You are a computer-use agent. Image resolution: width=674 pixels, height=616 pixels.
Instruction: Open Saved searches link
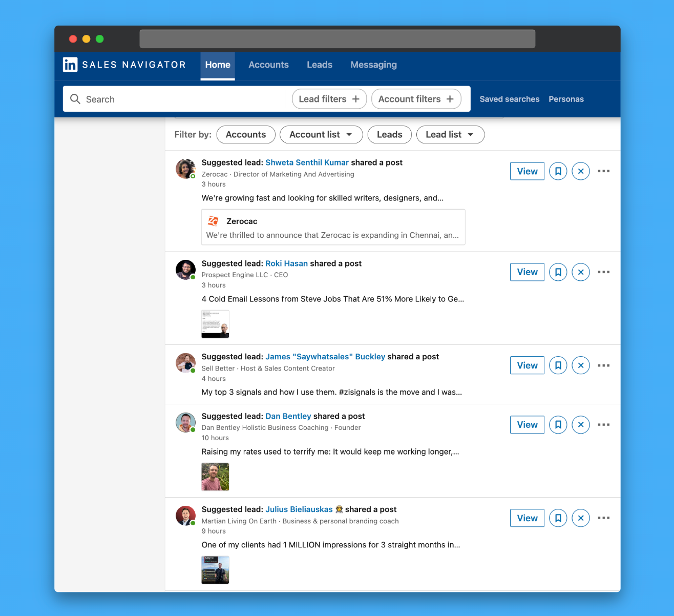pyautogui.click(x=510, y=99)
